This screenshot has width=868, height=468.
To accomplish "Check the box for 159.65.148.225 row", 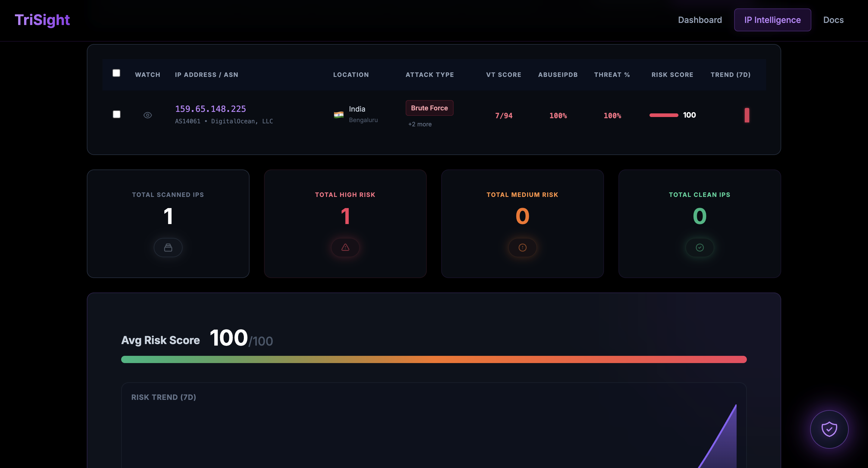I will pos(117,114).
